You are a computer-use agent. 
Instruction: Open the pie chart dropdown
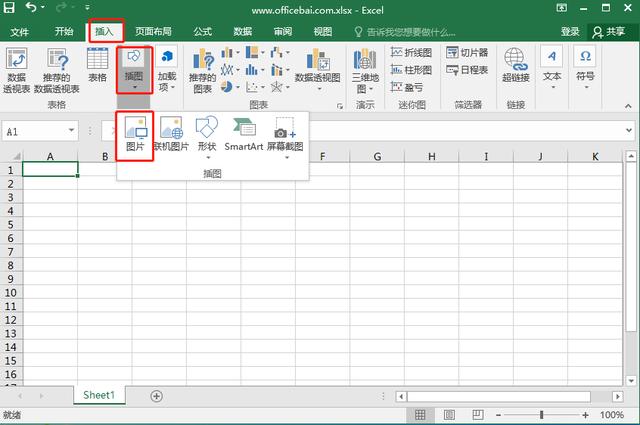pyautogui.click(x=230, y=87)
